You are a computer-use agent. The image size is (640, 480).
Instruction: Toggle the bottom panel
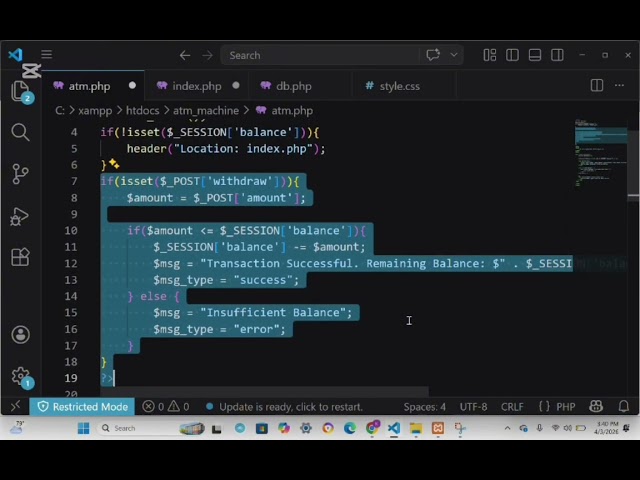[x=535, y=55]
